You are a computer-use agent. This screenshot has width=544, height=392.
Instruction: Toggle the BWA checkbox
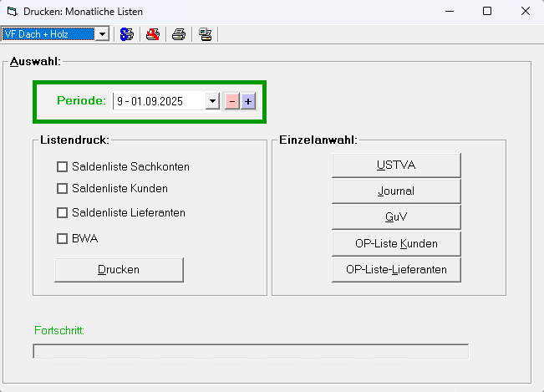tap(62, 238)
